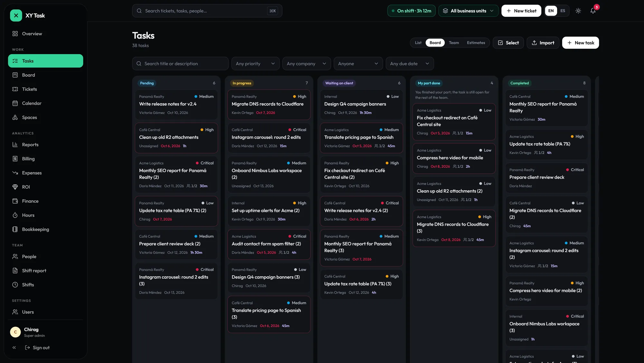Open Overview in the sidebar
Viewport: 644px width, 363px height.
[x=45, y=34]
